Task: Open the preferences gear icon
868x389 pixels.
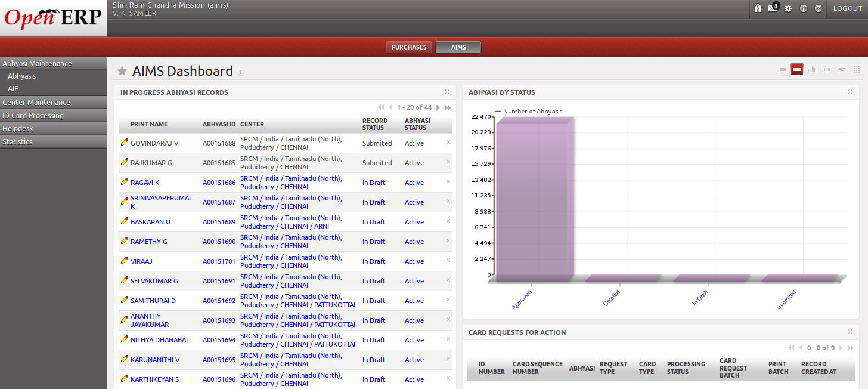Action: click(x=788, y=8)
